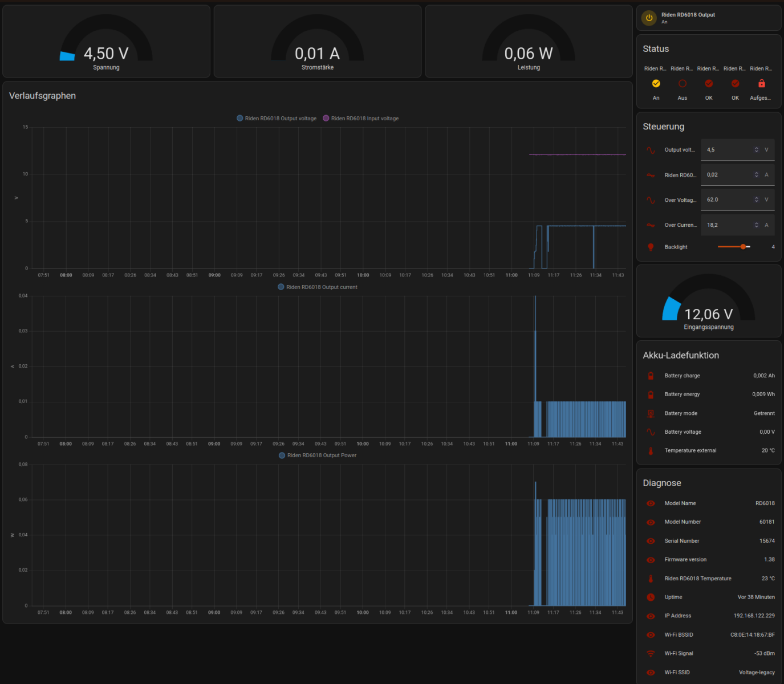
Task: Open the red unlocked padlock status icon
Action: click(x=762, y=83)
